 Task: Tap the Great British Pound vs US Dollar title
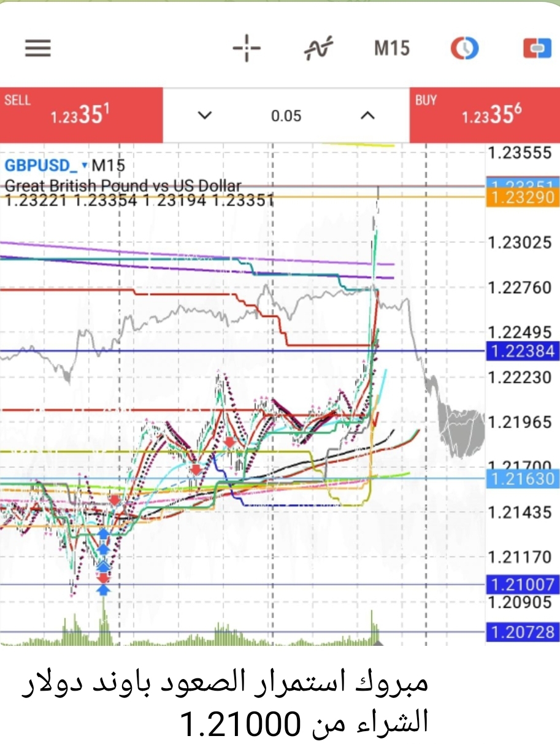point(123,185)
